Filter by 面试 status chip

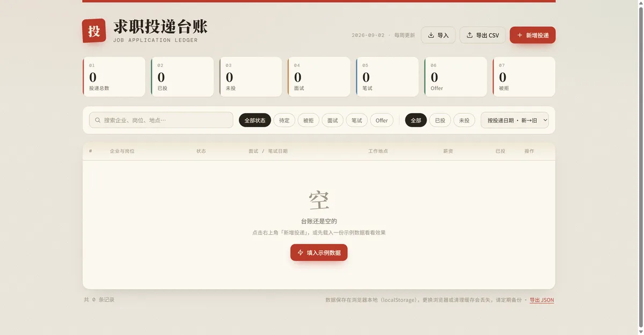point(333,120)
